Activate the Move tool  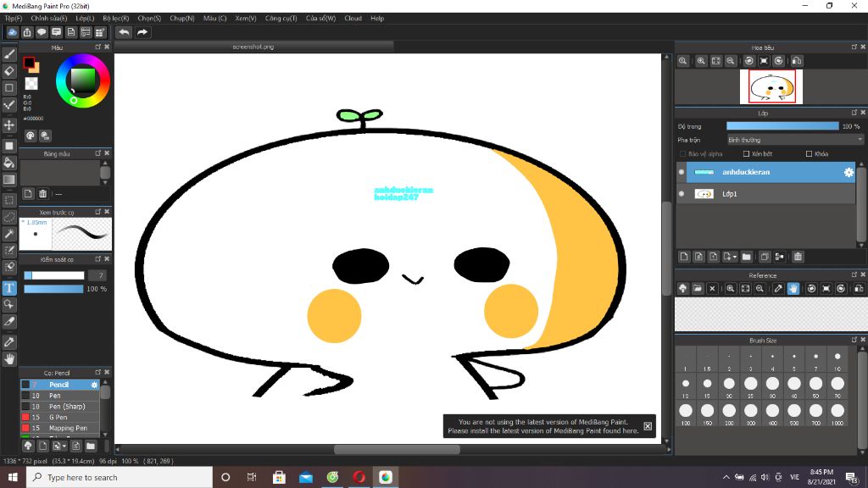click(x=9, y=125)
